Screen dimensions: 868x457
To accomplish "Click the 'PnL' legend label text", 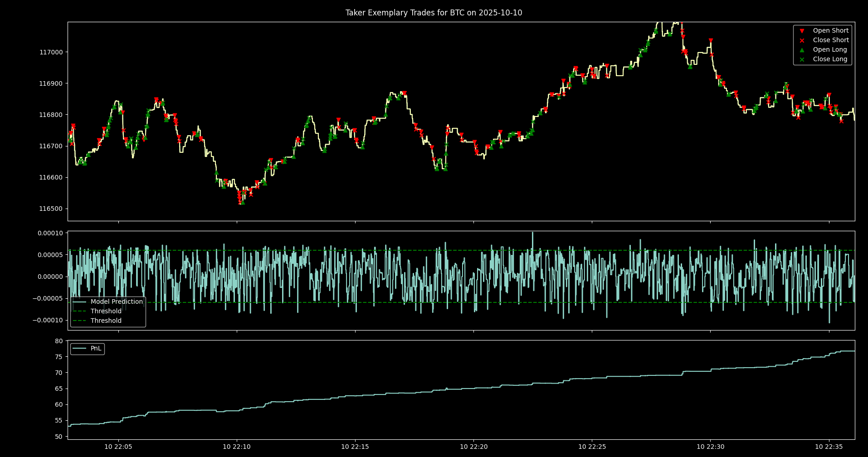I will point(96,349).
